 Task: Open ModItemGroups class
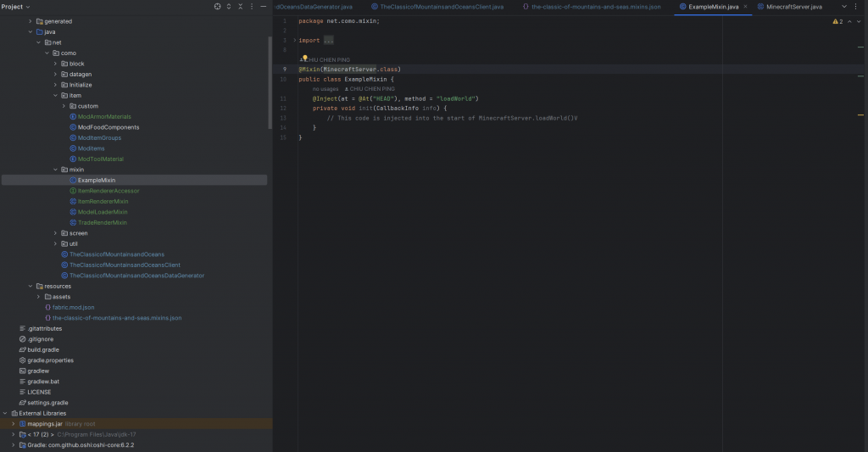(x=99, y=138)
